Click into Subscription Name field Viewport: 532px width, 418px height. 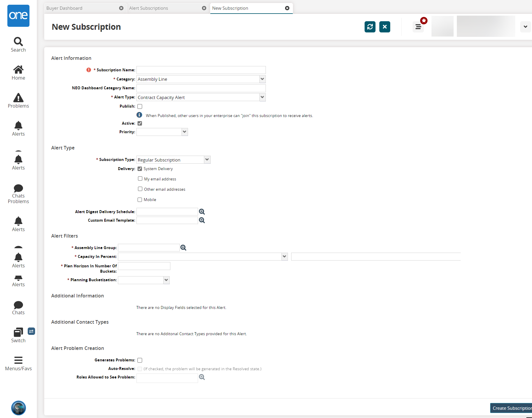[x=201, y=70]
